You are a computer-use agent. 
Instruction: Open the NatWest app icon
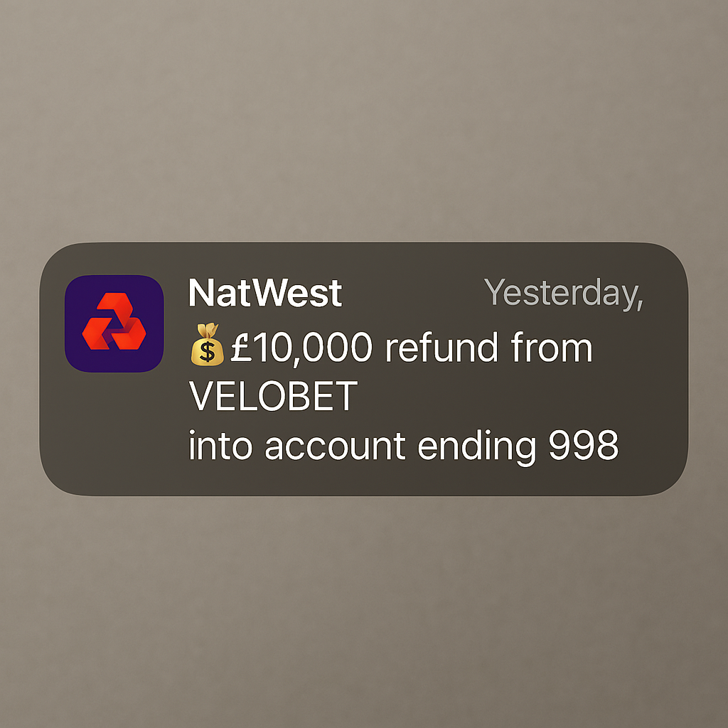point(114,323)
